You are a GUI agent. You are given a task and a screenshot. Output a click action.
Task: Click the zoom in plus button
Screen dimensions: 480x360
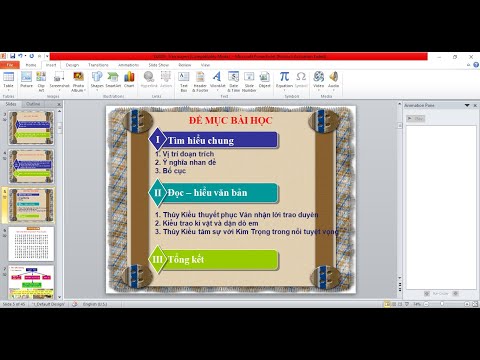pos(467,304)
